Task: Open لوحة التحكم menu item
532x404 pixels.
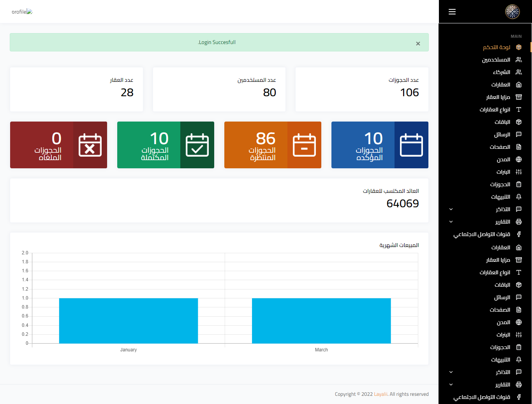Action: (x=497, y=47)
